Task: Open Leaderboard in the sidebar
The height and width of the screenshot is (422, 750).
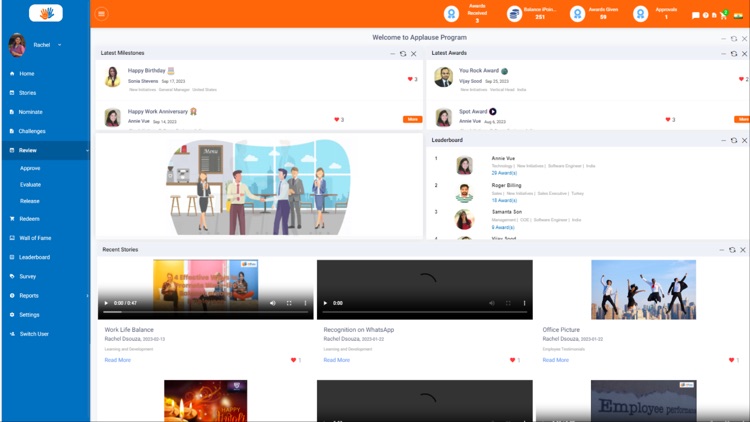Action: [x=34, y=257]
